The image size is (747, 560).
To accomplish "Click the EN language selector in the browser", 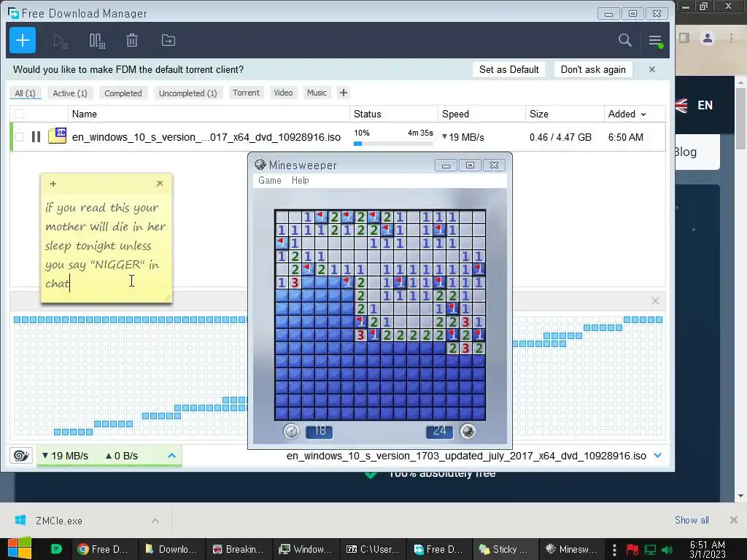I will [705, 105].
